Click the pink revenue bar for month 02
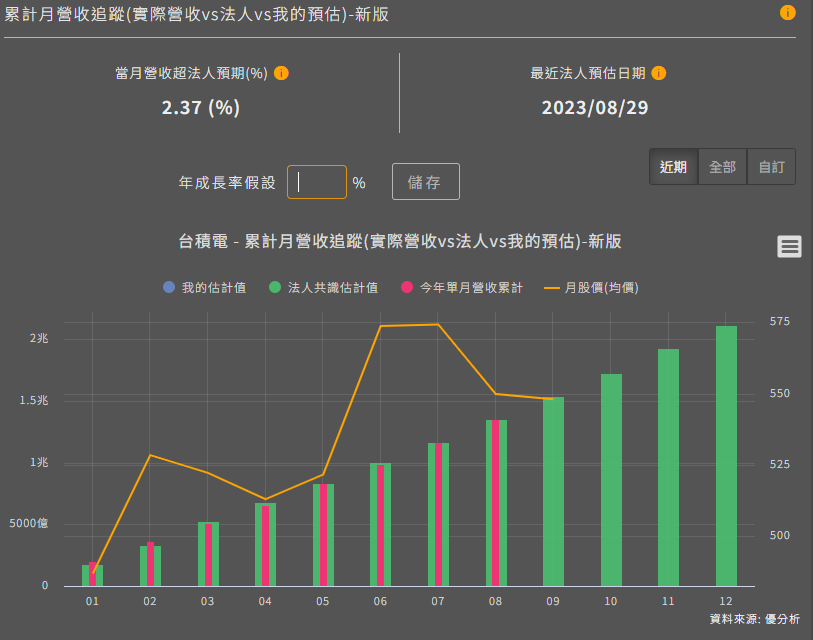The image size is (813, 640). coord(150,564)
